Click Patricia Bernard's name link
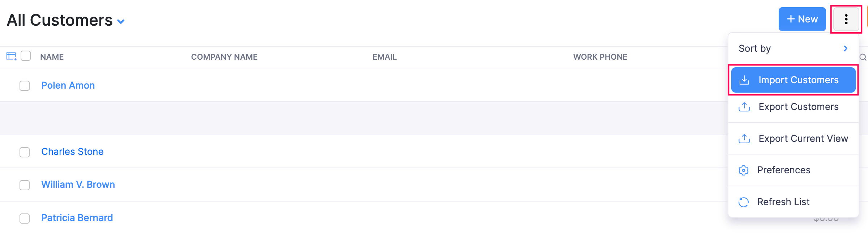The image size is (868, 233). [x=77, y=218]
